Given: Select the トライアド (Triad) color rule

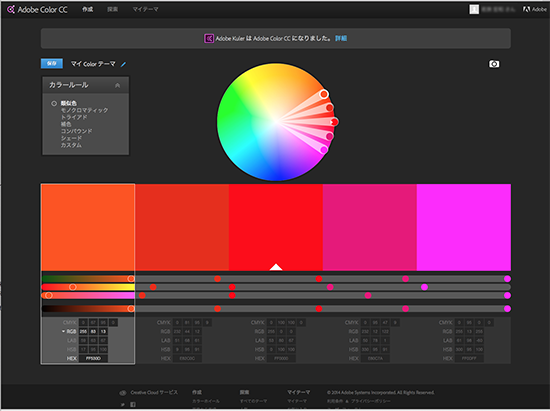Looking at the screenshot, I should (x=74, y=117).
